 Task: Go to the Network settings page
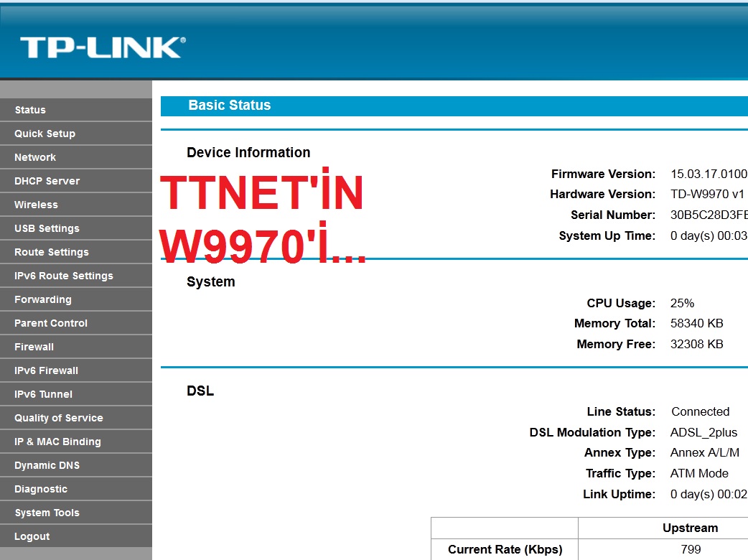[76, 157]
